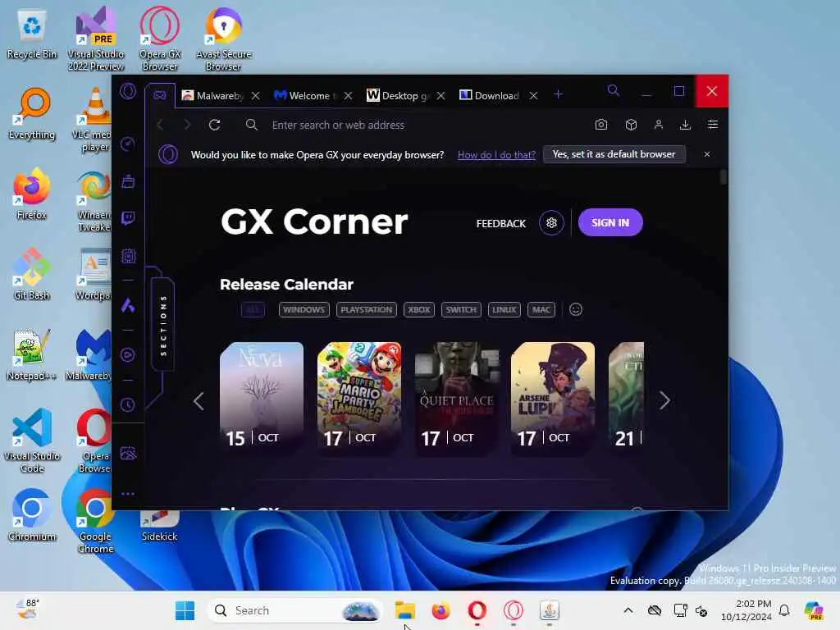Close the Download tab

pyautogui.click(x=533, y=95)
